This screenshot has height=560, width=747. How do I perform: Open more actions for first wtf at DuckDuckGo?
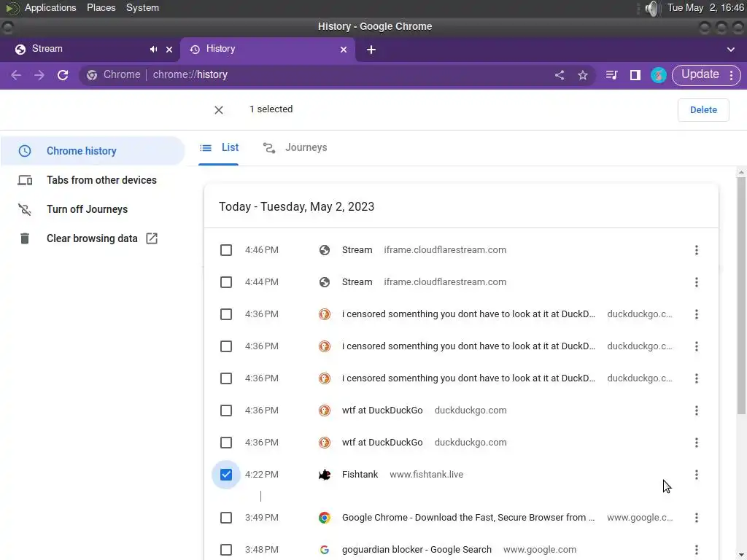tap(697, 411)
